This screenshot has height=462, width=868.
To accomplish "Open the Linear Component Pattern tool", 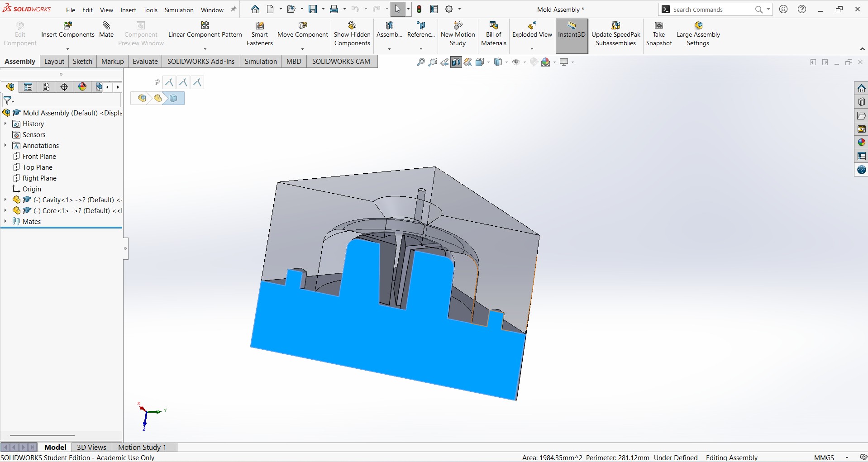I will coord(205,29).
